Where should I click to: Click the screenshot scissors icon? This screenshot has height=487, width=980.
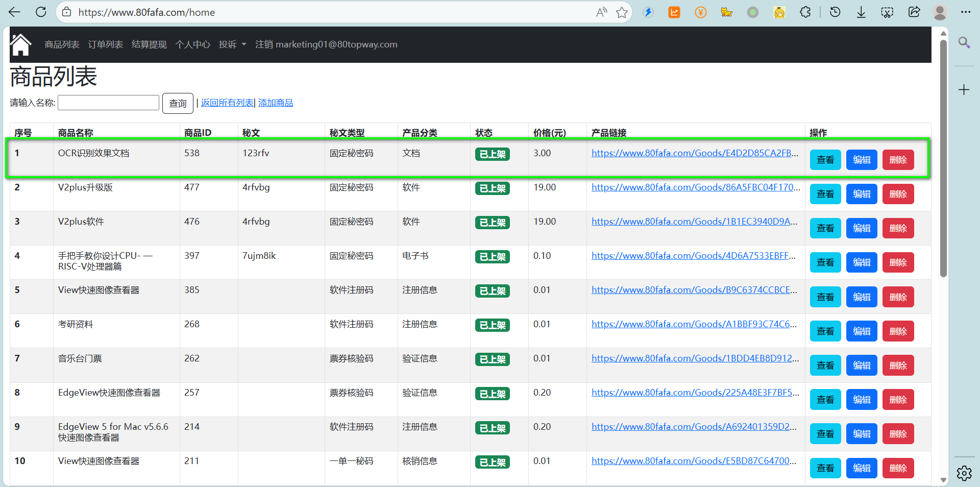[887, 12]
